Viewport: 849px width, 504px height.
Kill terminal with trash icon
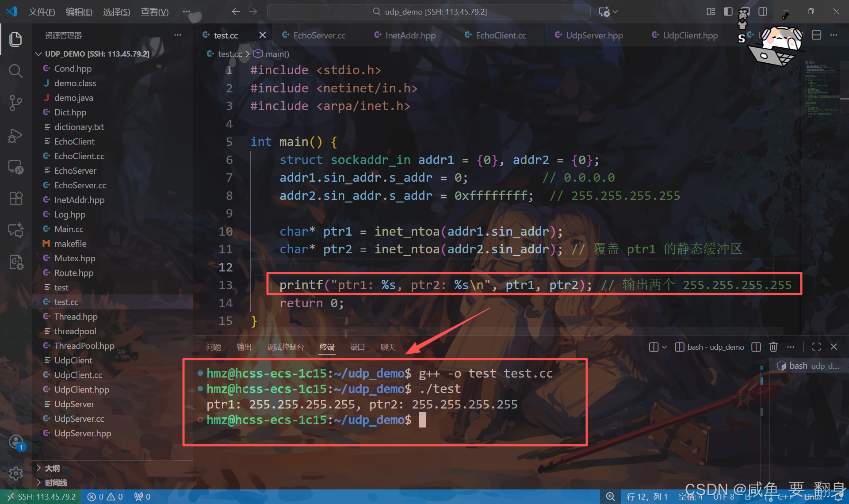[x=773, y=347]
